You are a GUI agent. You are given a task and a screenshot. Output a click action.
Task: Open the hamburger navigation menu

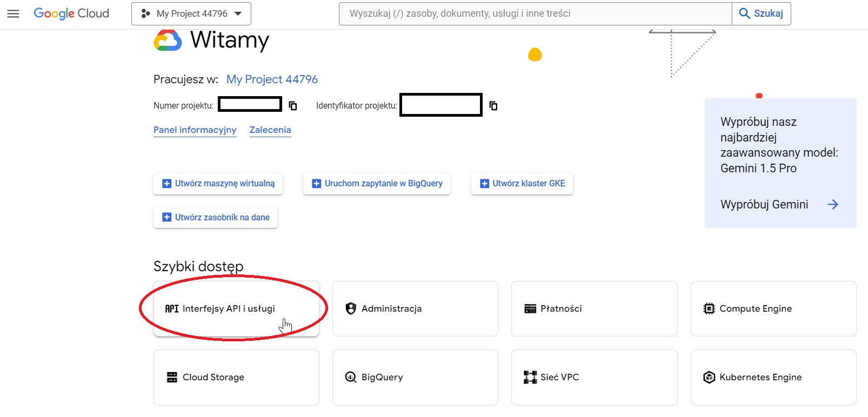[13, 14]
